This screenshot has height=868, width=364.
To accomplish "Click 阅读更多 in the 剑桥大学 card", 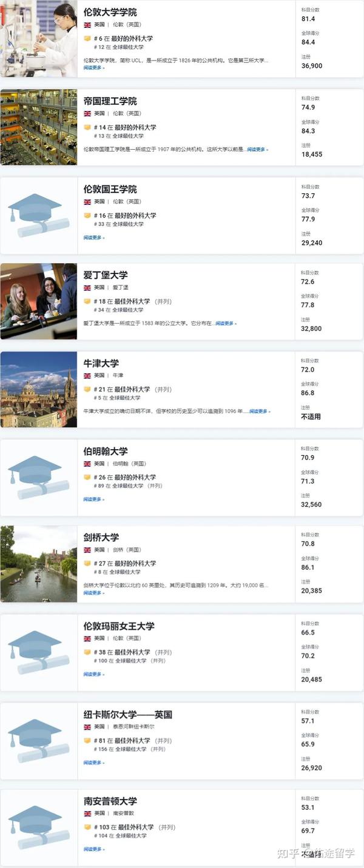I will point(93,593).
